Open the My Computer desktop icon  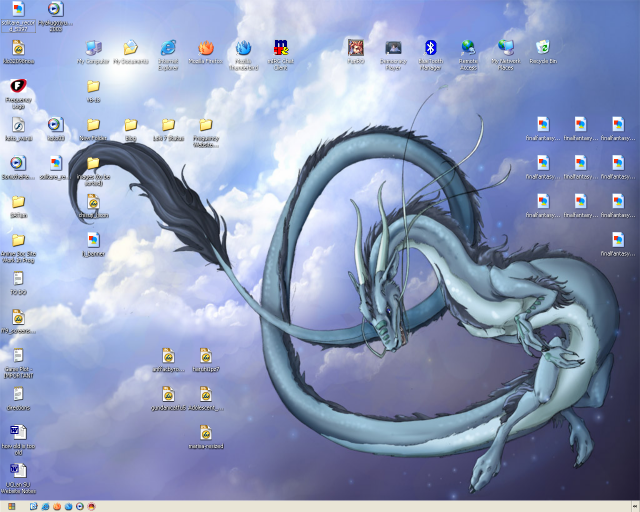click(x=93, y=51)
